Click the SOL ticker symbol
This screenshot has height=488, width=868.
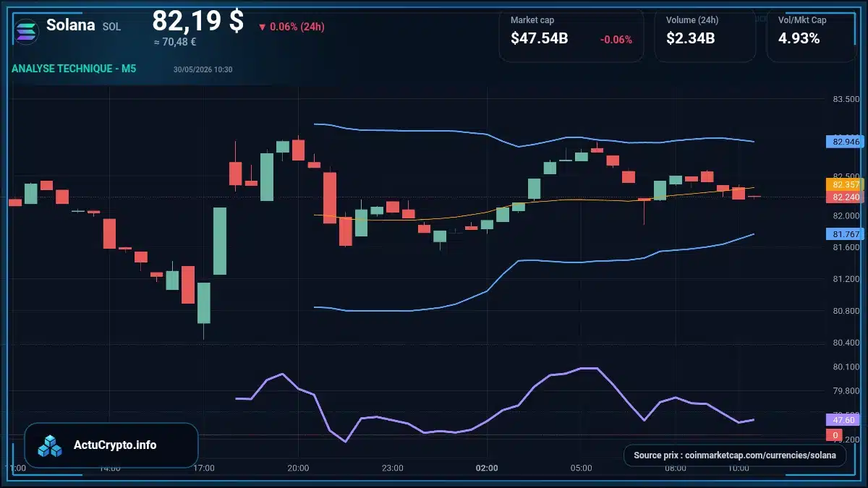click(112, 27)
